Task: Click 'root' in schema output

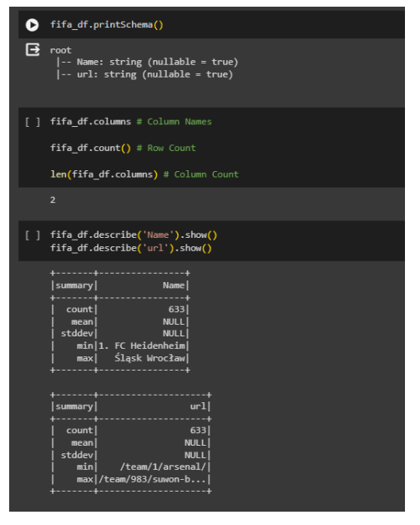Action: tap(61, 50)
